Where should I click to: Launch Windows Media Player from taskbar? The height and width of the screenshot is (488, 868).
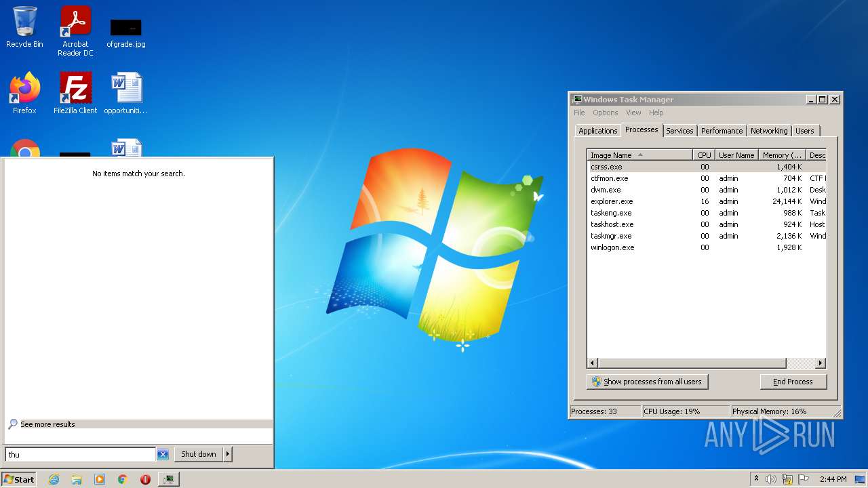click(x=100, y=479)
